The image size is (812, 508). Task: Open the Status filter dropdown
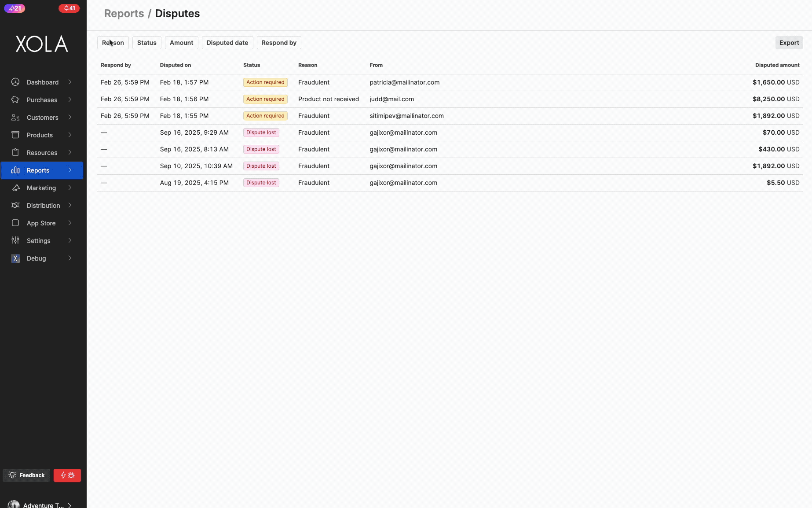click(146, 43)
